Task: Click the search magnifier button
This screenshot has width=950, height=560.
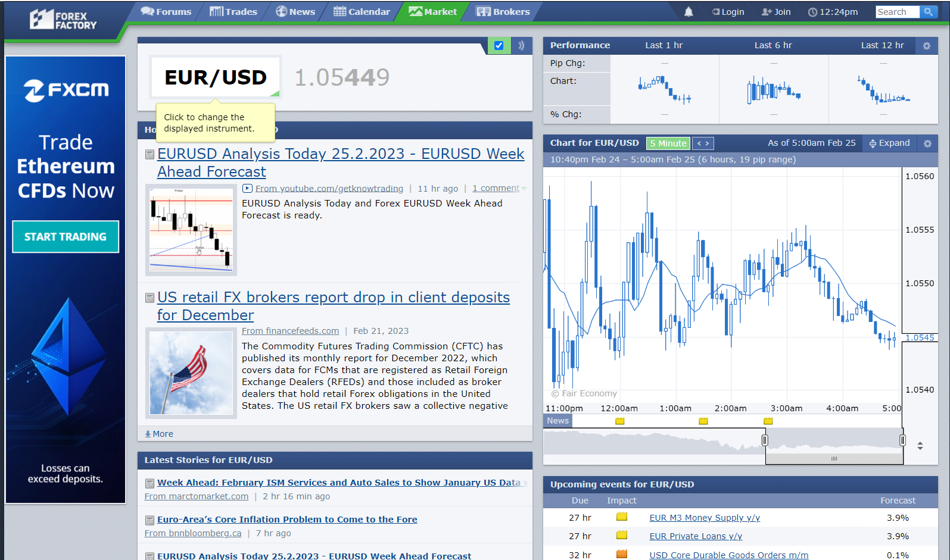Action: click(928, 12)
